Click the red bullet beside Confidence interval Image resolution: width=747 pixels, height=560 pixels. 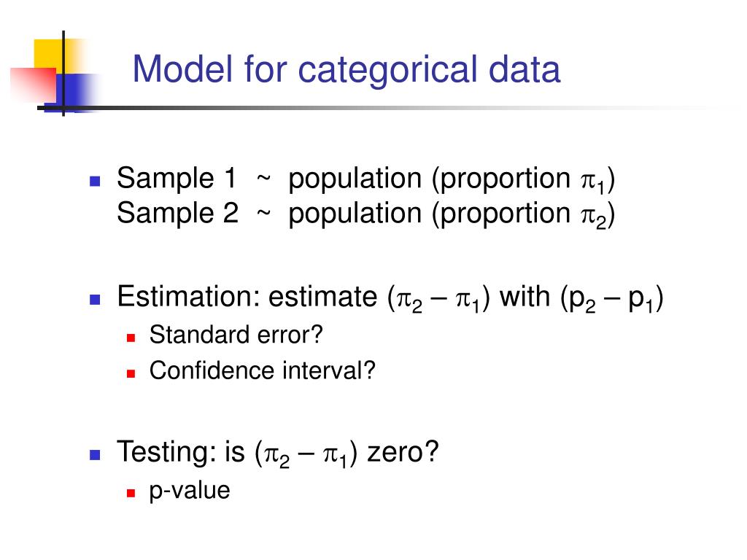tap(131, 374)
